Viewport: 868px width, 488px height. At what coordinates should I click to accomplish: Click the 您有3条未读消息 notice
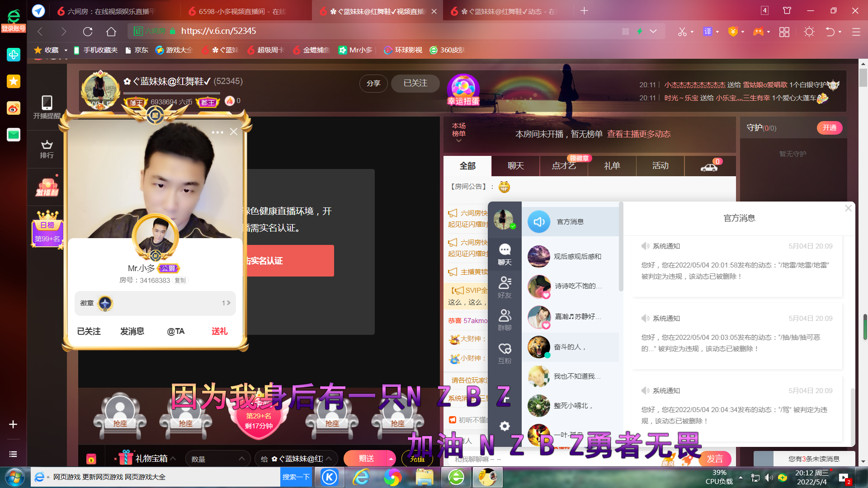coord(814,459)
